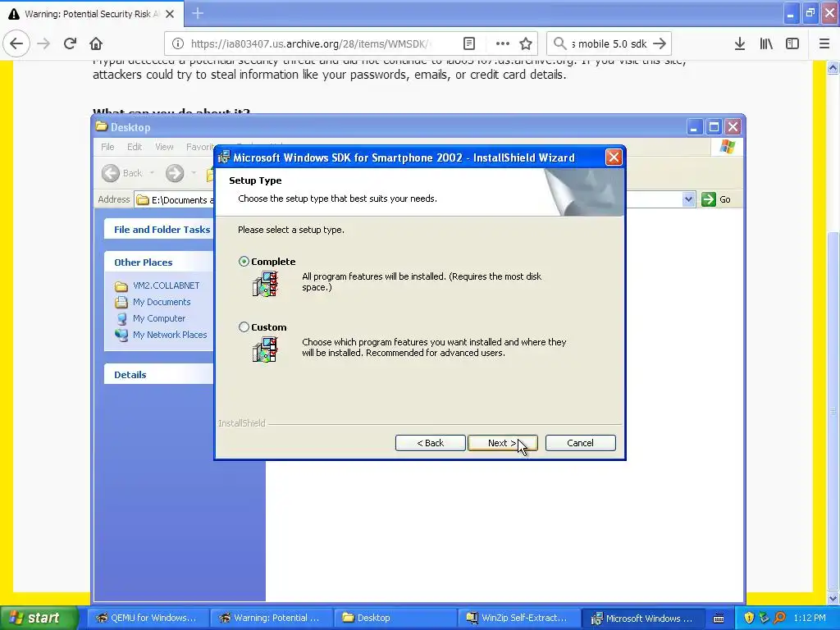Open File menu in Desktop explorer window
Image resolution: width=840 pixels, height=630 pixels.
point(107,147)
